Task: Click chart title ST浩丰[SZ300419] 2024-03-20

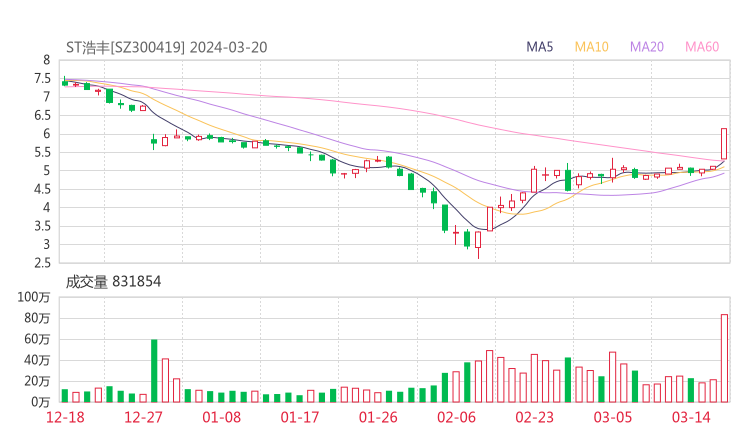Action: coord(167,47)
